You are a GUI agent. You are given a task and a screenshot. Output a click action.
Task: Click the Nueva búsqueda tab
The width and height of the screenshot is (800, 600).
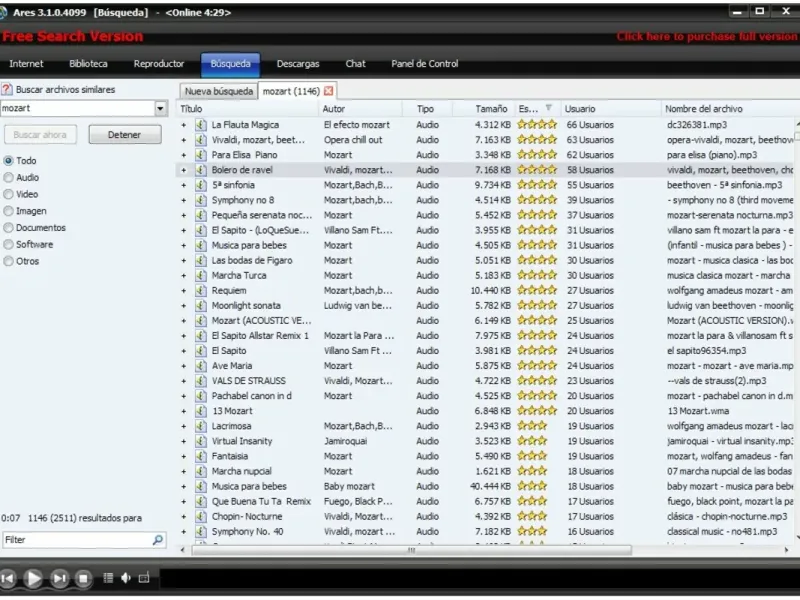point(219,91)
